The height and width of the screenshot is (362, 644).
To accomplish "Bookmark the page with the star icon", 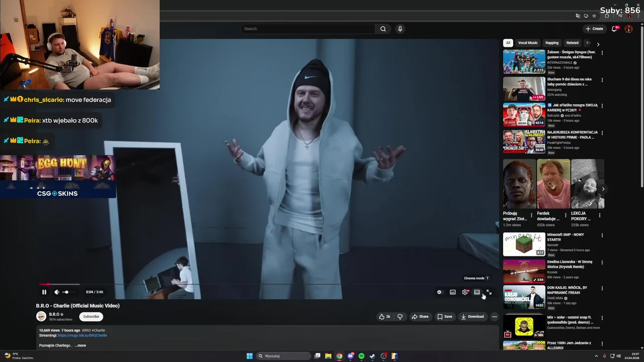I will point(594,16).
